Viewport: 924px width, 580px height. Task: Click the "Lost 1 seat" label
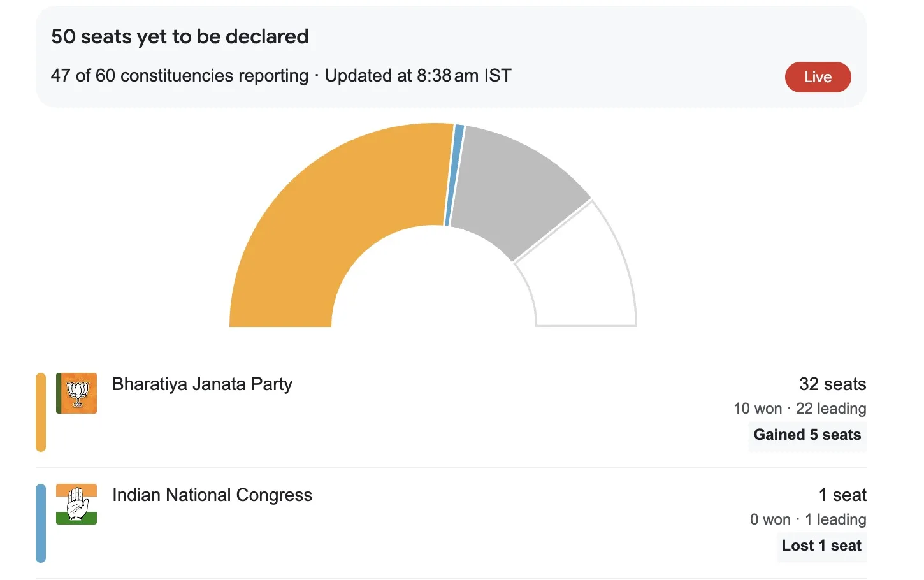[821, 546]
